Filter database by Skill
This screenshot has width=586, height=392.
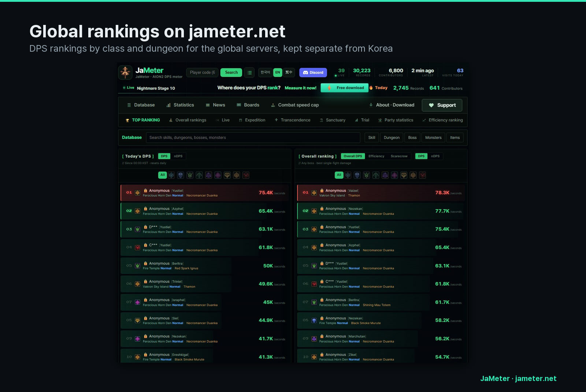click(x=372, y=138)
